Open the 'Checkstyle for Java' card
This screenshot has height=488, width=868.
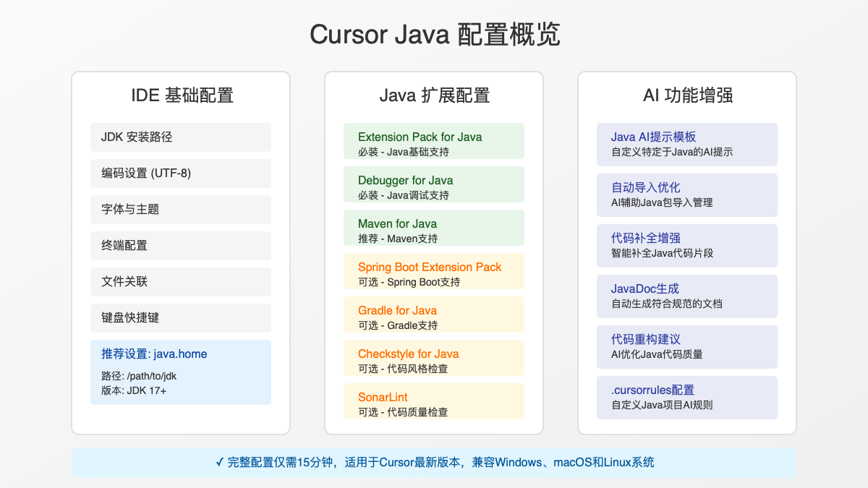pos(434,358)
